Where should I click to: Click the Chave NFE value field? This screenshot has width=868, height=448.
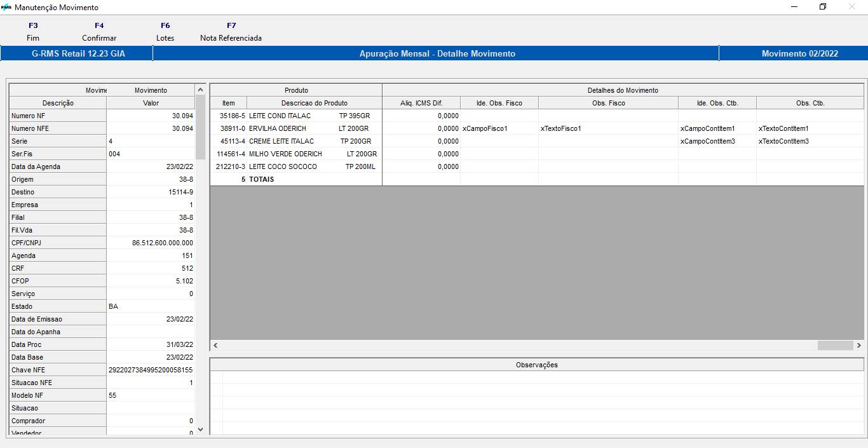click(151, 370)
